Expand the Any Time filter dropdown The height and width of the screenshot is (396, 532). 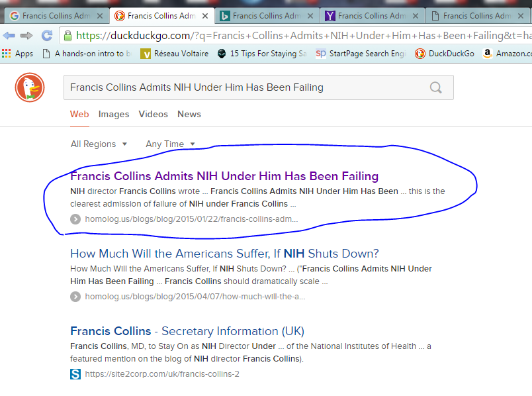click(170, 144)
